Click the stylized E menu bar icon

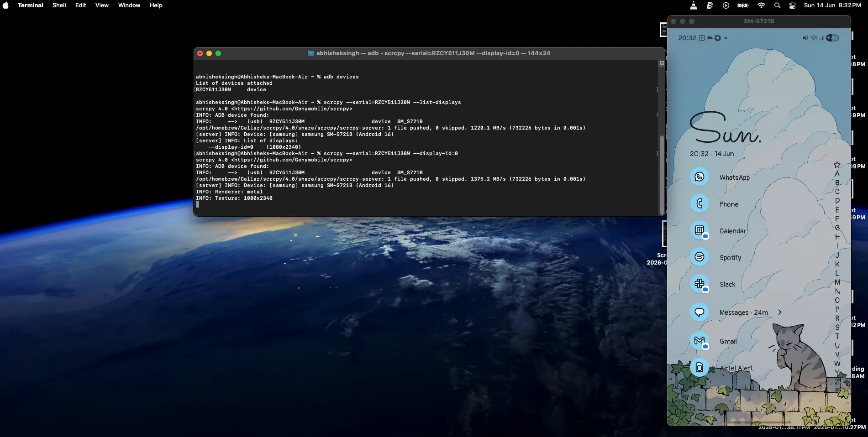710,5
